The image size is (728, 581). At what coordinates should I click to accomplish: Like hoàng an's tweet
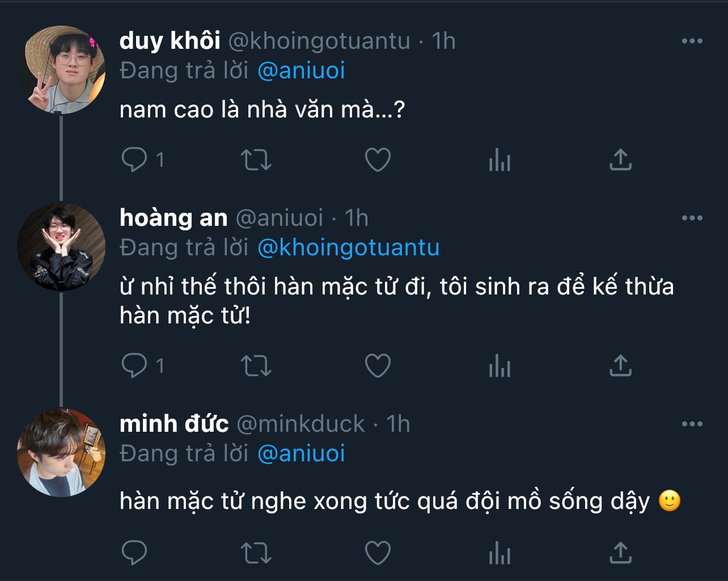click(378, 366)
